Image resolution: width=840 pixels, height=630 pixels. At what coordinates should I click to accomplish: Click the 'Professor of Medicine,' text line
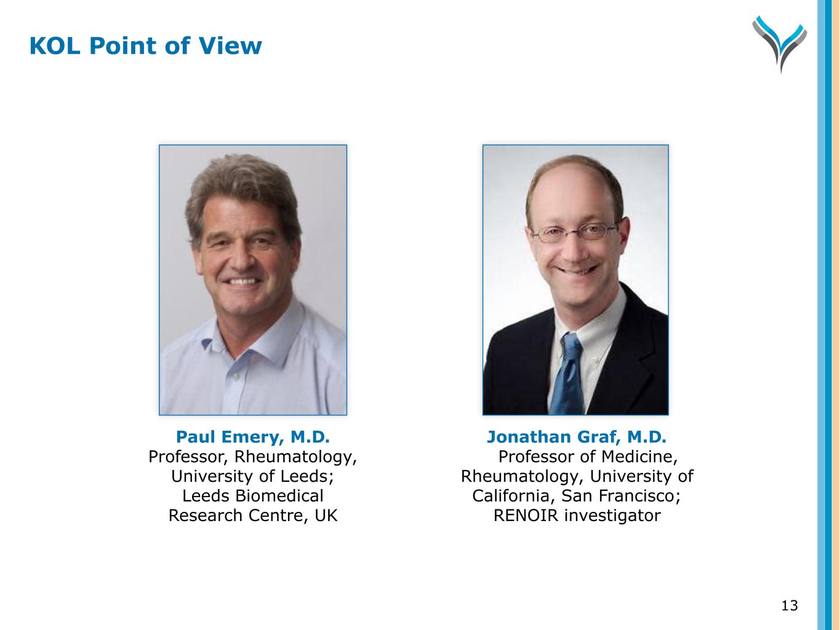588,457
